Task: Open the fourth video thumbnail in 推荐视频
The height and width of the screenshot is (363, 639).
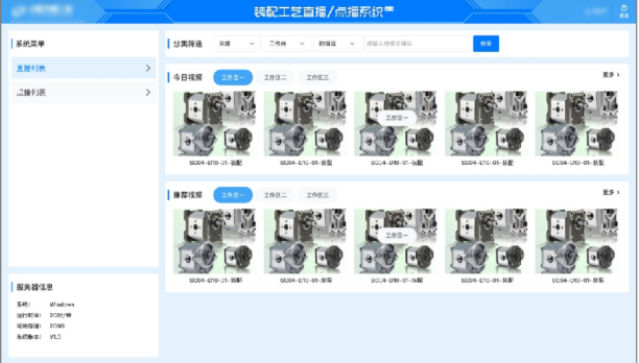Action: coord(486,241)
